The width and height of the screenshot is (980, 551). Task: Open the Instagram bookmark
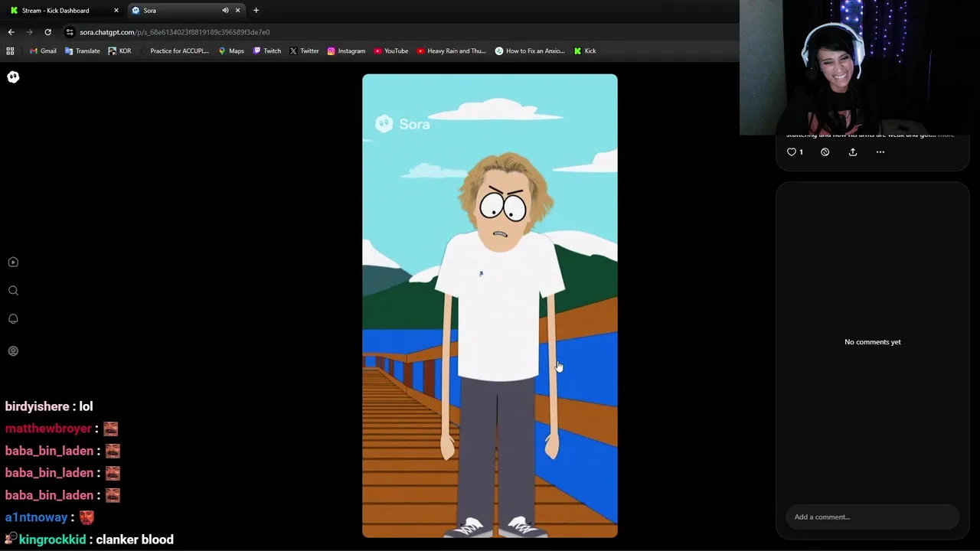tap(346, 51)
